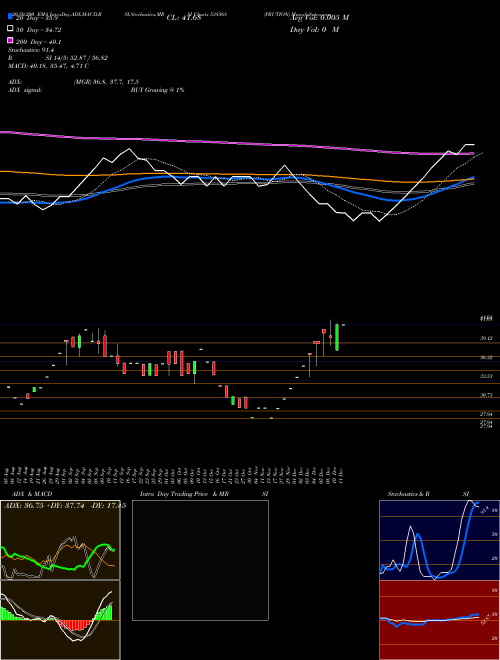Click the 39.12 price axis label
Screen dimensions: 500x660
[x=487, y=338]
